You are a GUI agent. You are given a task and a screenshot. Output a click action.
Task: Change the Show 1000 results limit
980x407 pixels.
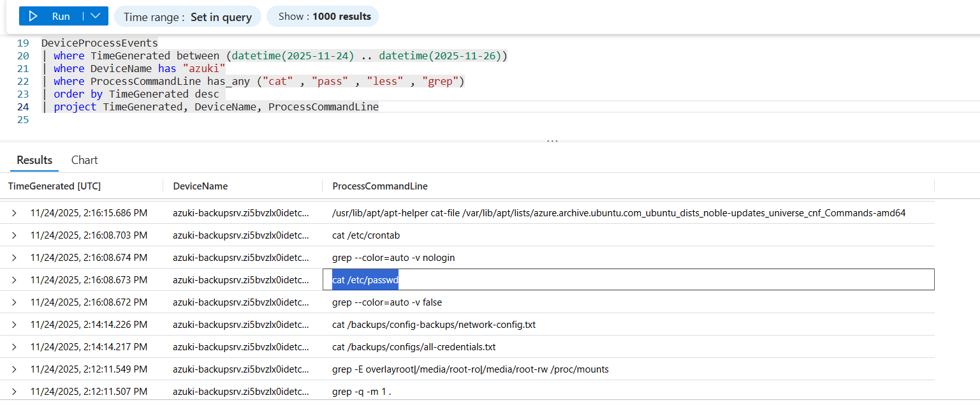pos(323,17)
